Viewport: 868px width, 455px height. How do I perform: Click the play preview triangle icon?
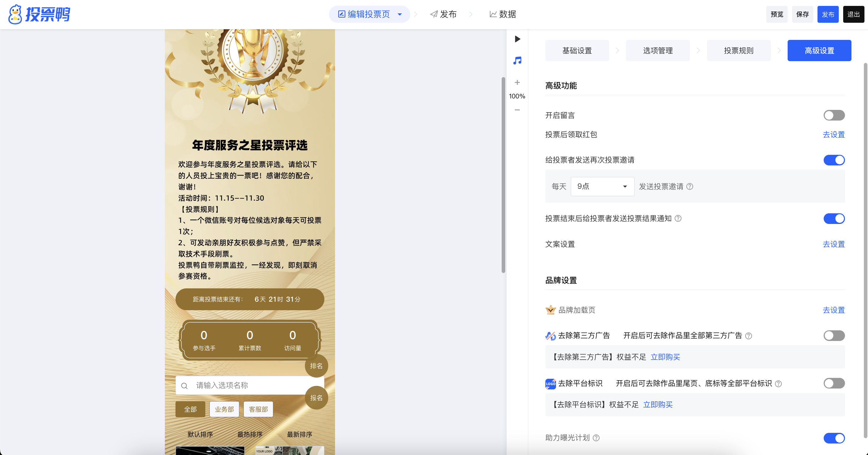[518, 39]
